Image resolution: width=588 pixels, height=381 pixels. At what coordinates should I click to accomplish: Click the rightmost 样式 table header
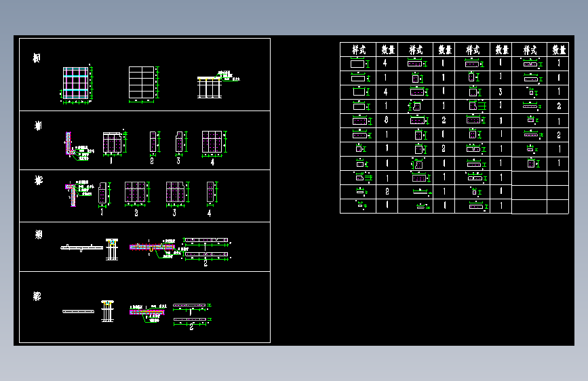click(x=530, y=49)
